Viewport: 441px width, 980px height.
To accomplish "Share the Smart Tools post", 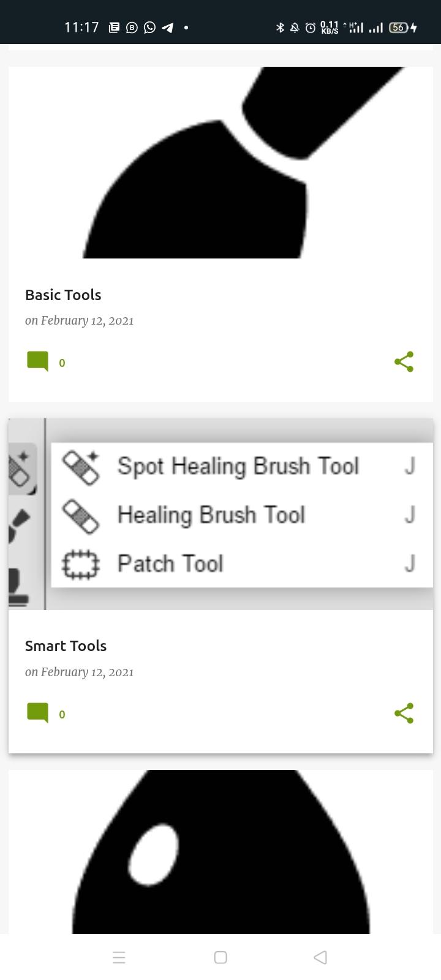I will point(404,713).
